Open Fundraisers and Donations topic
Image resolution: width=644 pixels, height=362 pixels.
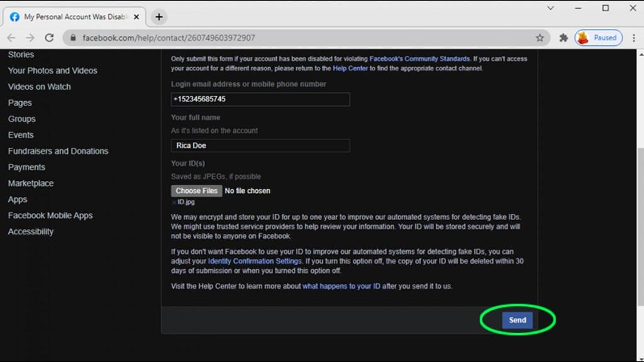tap(58, 151)
